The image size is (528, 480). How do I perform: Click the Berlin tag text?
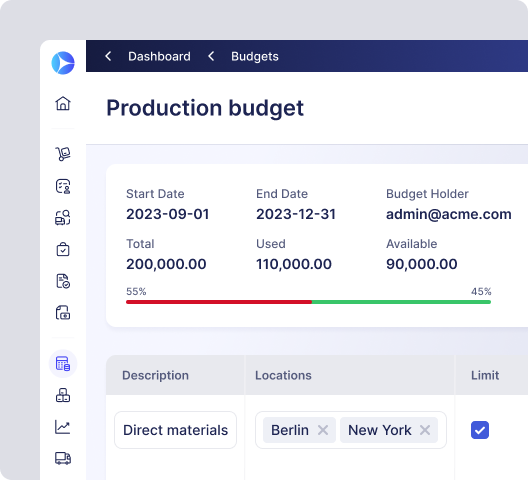[x=290, y=430]
